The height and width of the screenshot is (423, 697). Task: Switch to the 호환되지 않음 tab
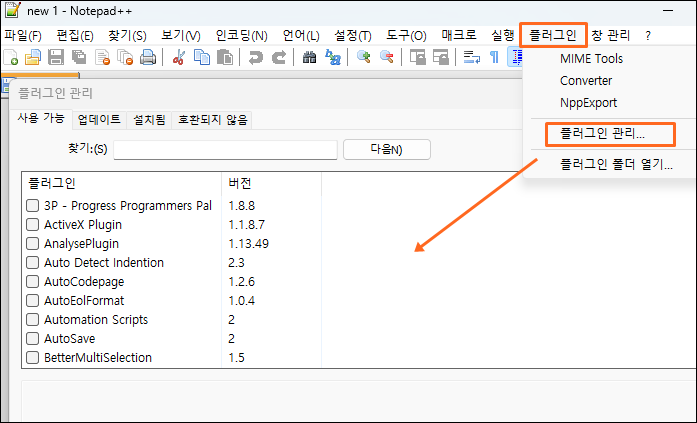click(x=212, y=120)
